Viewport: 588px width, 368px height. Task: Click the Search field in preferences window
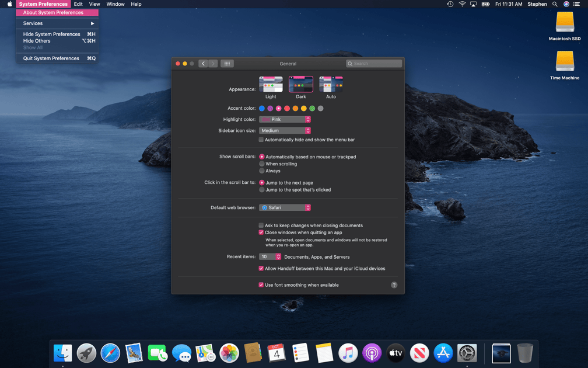click(x=374, y=64)
